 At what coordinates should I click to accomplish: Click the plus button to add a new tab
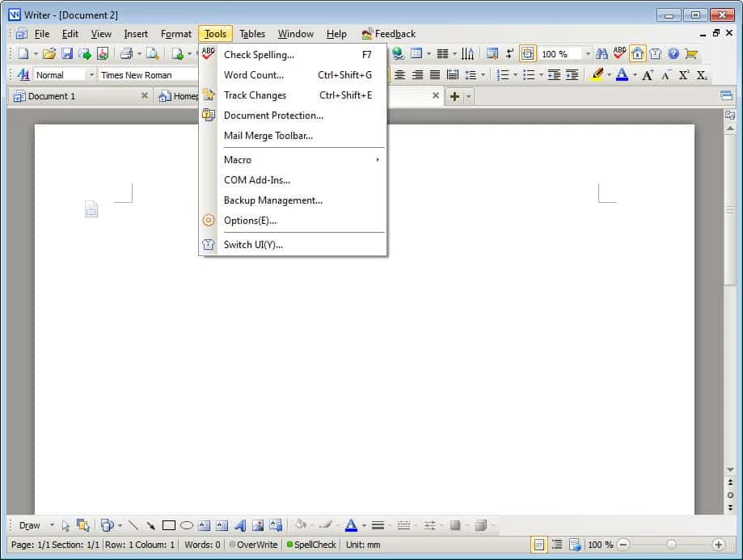[x=454, y=96]
